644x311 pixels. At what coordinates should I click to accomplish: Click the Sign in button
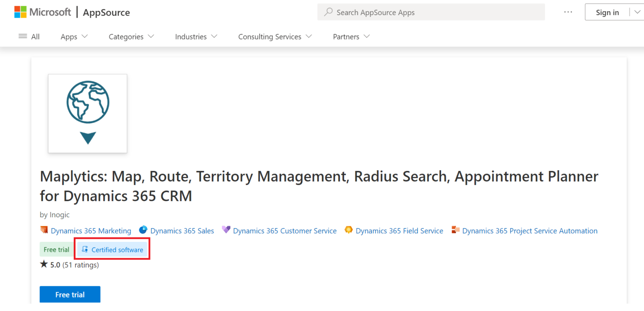[x=607, y=13]
